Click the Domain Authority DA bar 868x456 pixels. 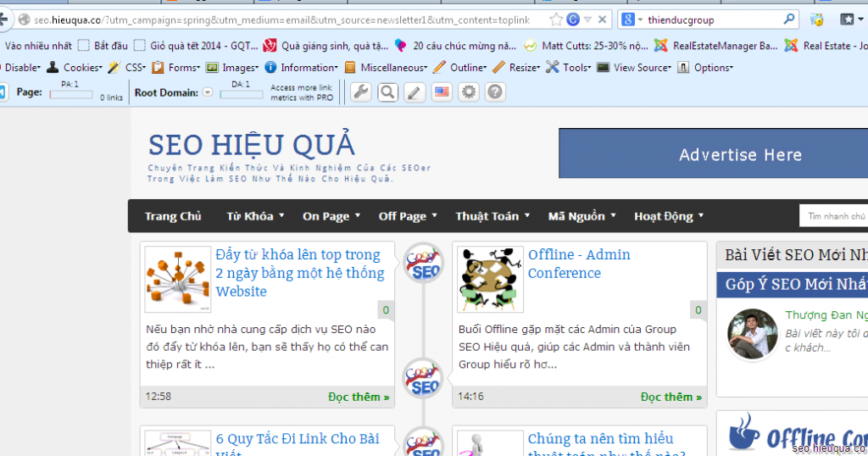point(242,94)
